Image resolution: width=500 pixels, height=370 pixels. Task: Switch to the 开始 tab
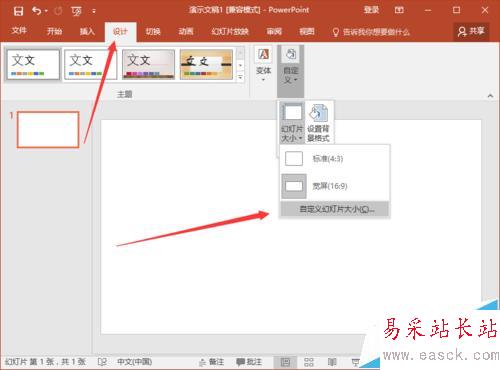coord(54,32)
